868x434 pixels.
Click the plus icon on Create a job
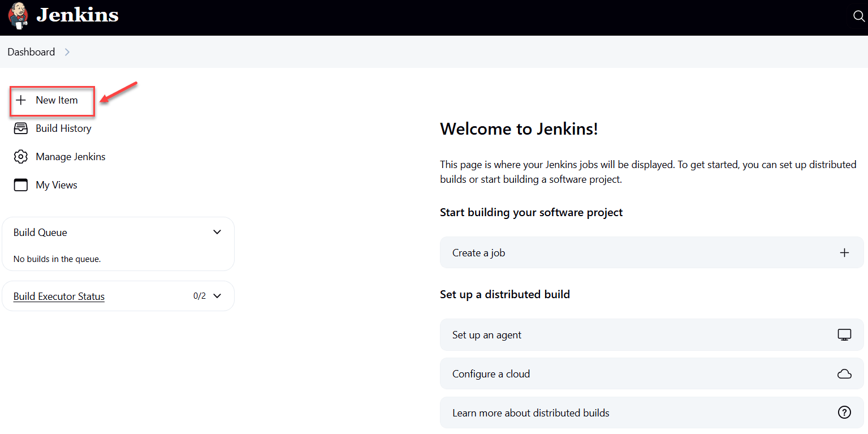click(845, 252)
